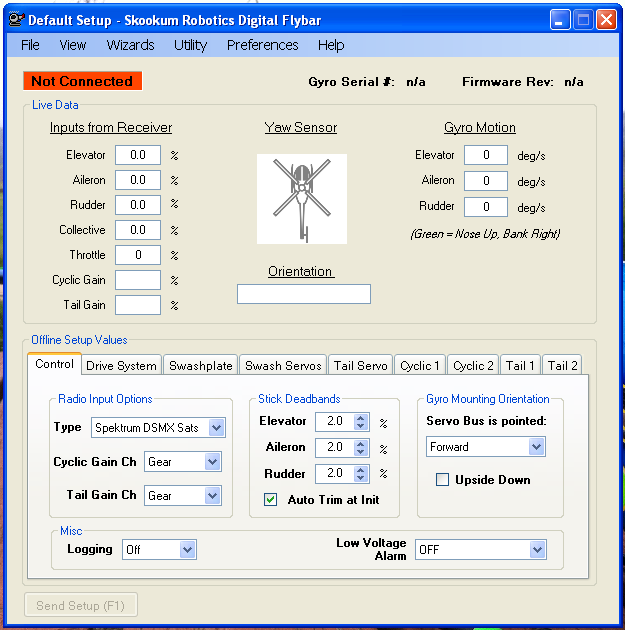Click the receiver Elevator input field
The width and height of the screenshot is (625, 630).
[x=138, y=155]
